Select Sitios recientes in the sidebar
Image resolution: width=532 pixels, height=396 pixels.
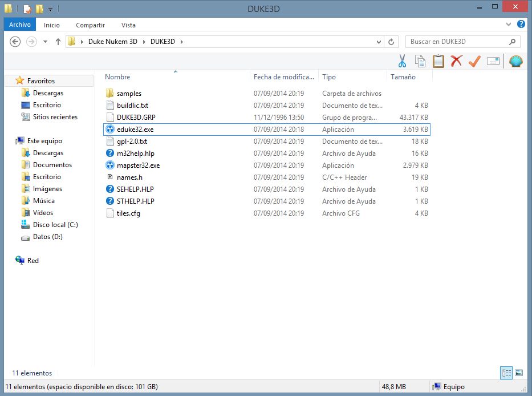[55, 117]
